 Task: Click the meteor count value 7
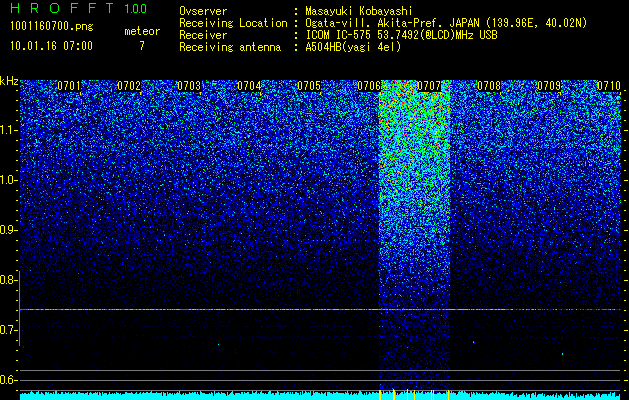point(142,46)
